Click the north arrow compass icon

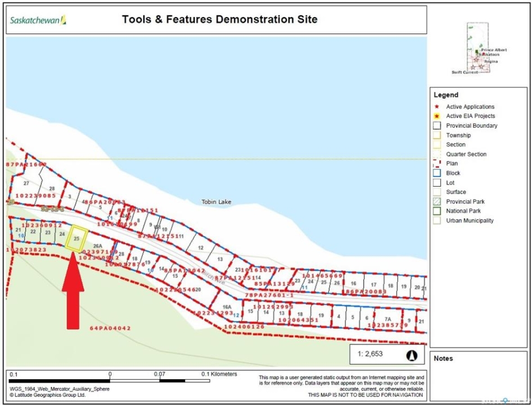coord(412,355)
